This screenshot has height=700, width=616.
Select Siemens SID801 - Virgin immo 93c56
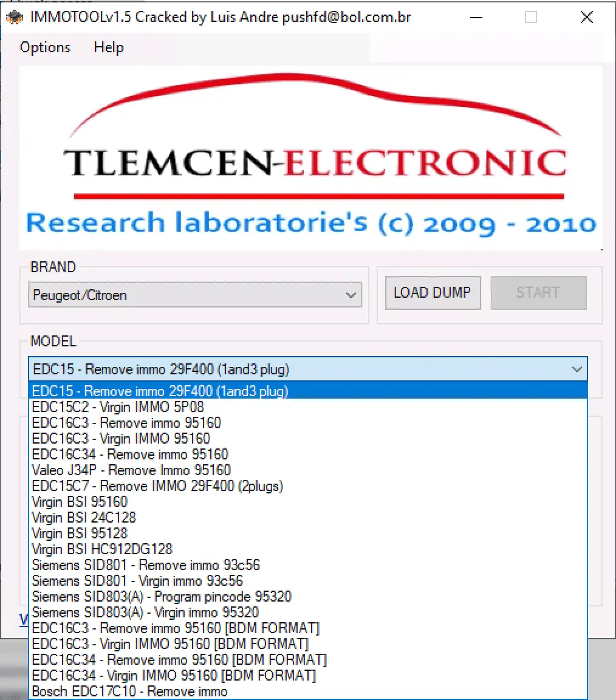click(x=307, y=581)
